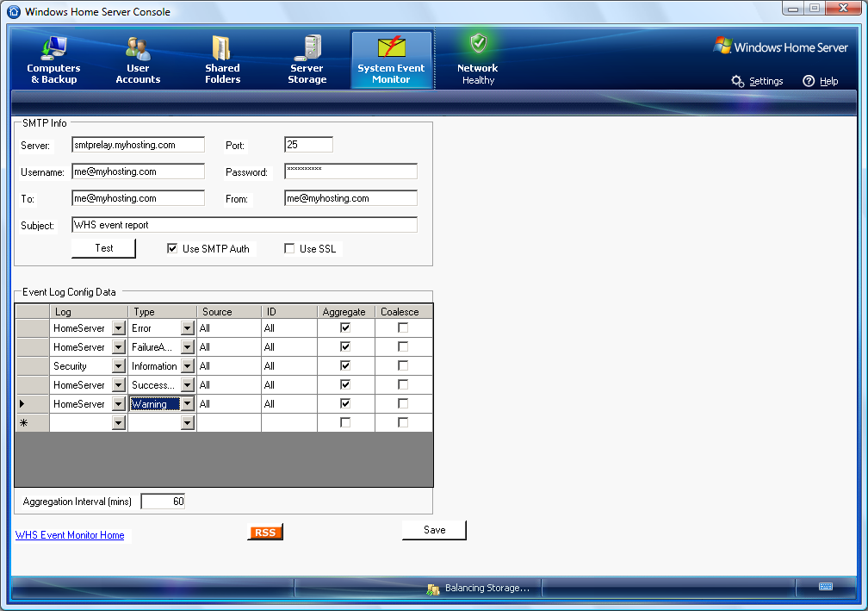Check Network Healthy shield icon
This screenshot has width=868, height=611.
(x=478, y=43)
